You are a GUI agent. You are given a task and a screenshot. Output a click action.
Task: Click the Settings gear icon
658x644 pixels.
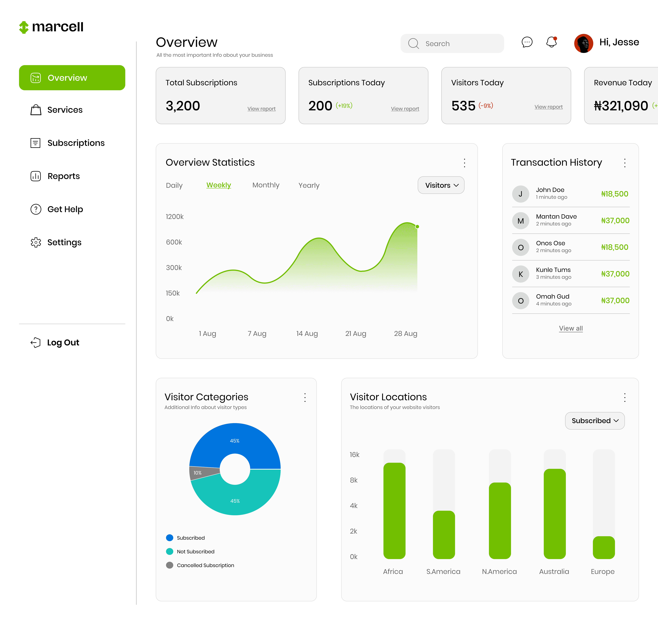[x=36, y=242]
